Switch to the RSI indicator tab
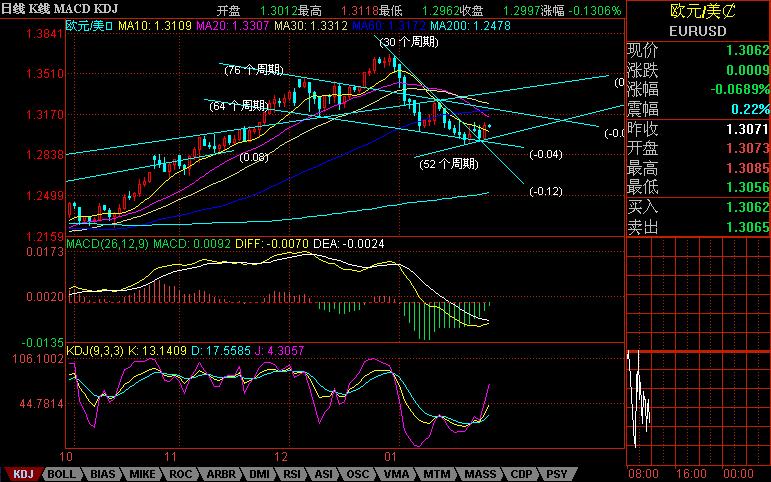This screenshot has width=771, height=482. click(292, 474)
